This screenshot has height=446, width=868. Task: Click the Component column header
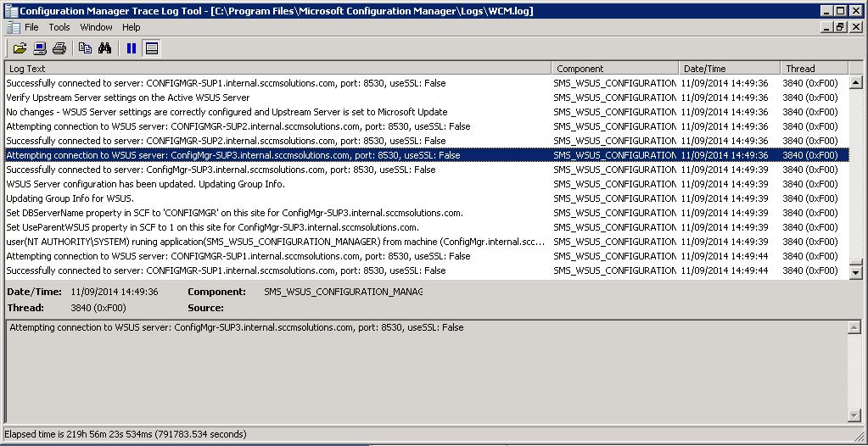coord(615,69)
